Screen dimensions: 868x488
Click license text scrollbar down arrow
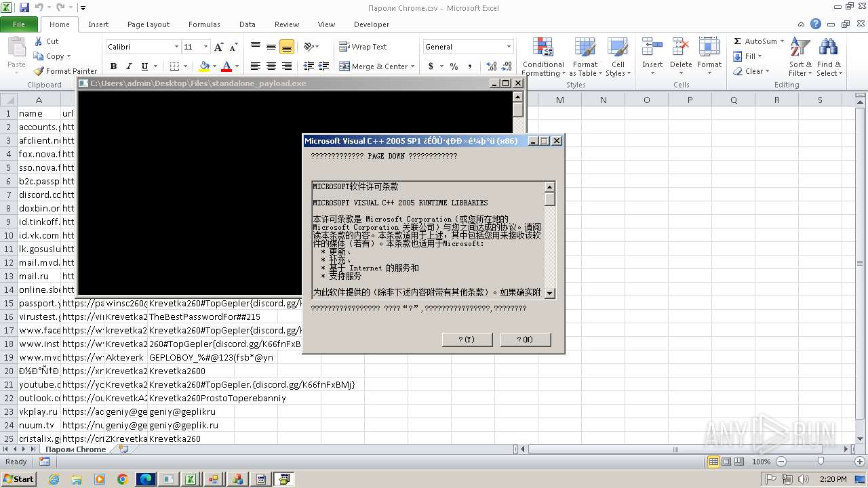tap(550, 293)
